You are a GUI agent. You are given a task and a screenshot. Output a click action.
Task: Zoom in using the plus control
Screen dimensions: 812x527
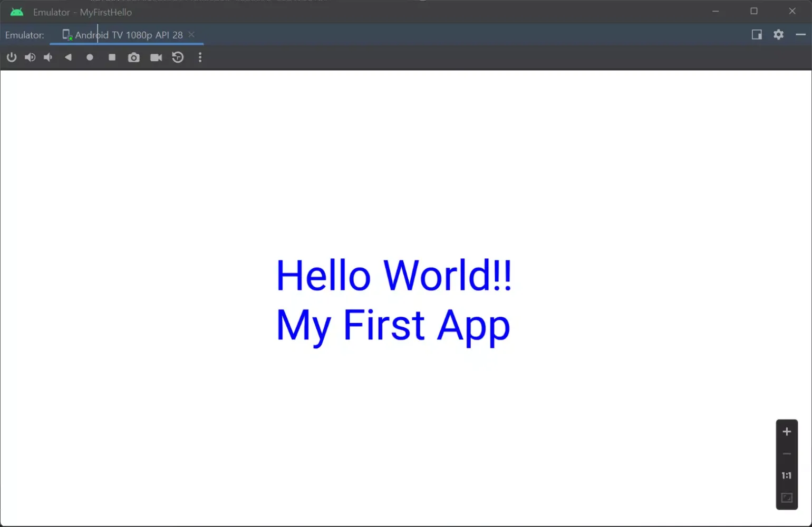786,431
